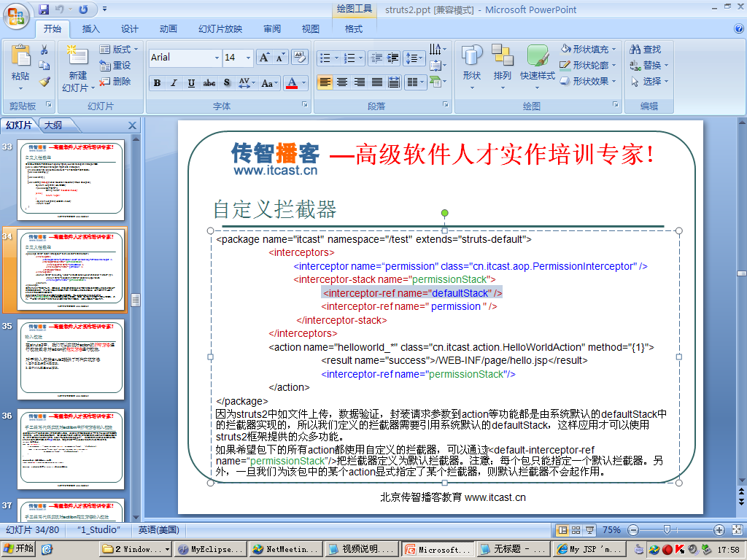
Task: Open the Format drawing tools tab
Action: (354, 29)
